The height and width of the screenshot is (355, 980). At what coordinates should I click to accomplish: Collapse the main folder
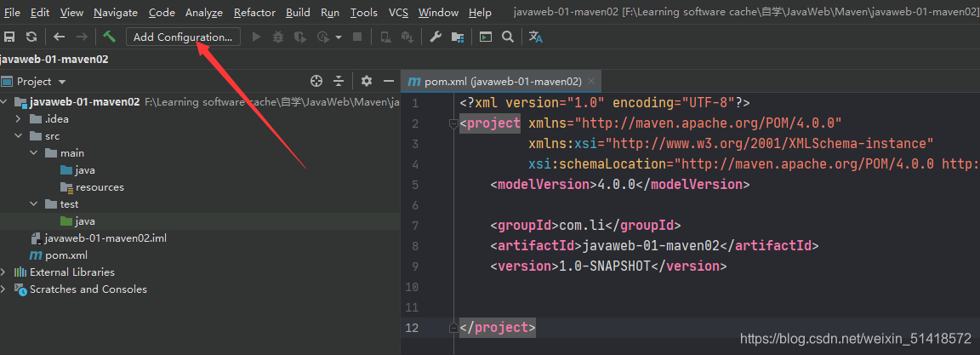click(x=34, y=153)
